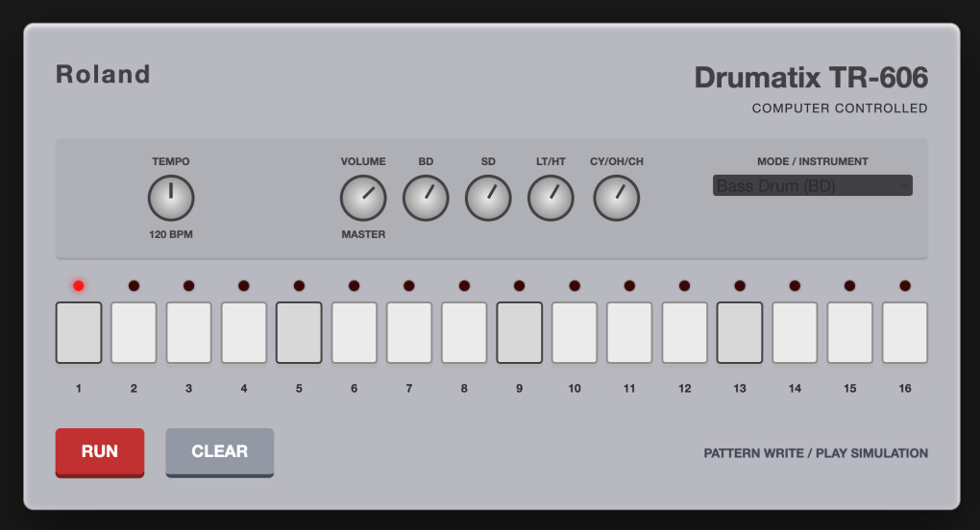Click the LED above step 6
The height and width of the screenshot is (530, 980).
(x=355, y=286)
